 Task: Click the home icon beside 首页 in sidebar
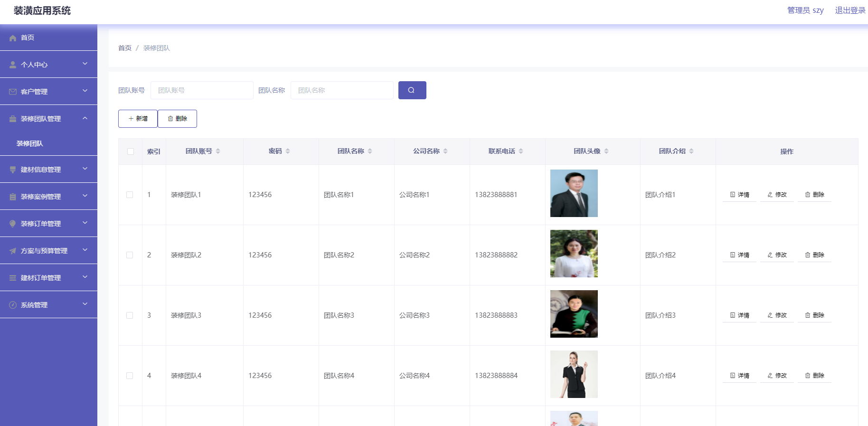click(13, 38)
